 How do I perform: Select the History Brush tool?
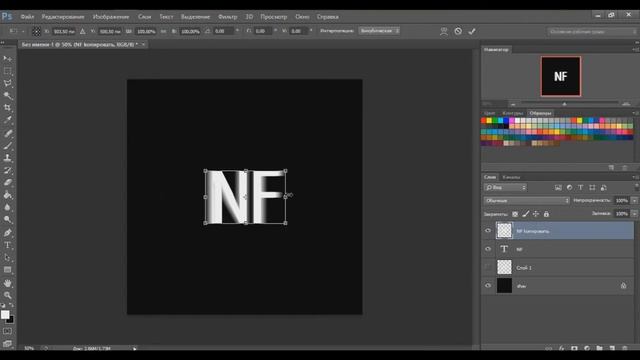[7, 170]
